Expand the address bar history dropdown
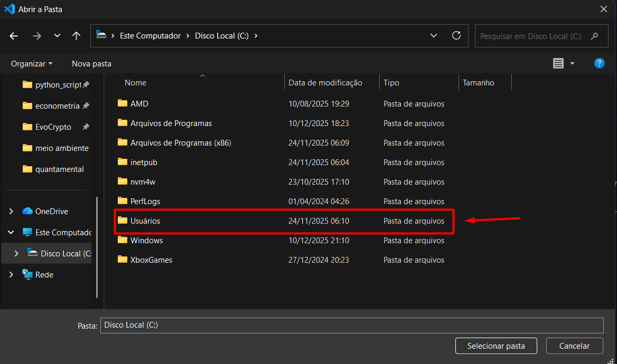Viewport: 617px width, 364px height. point(434,36)
